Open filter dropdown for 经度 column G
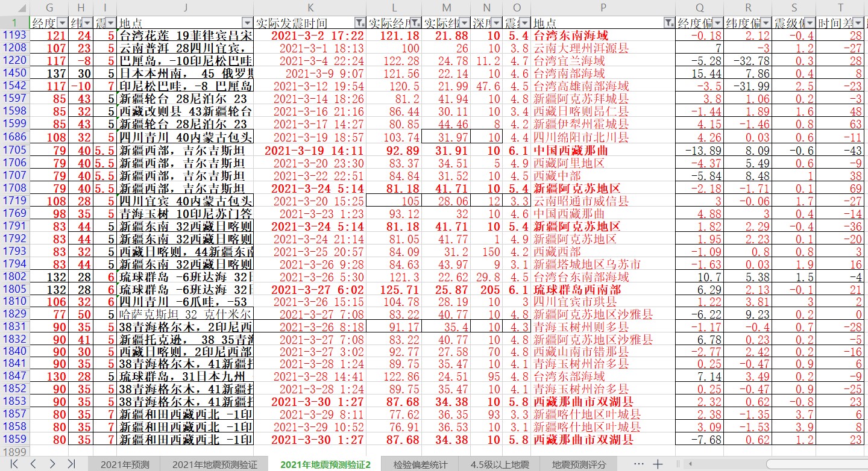Viewport: 868px width, 471px height. (62, 23)
